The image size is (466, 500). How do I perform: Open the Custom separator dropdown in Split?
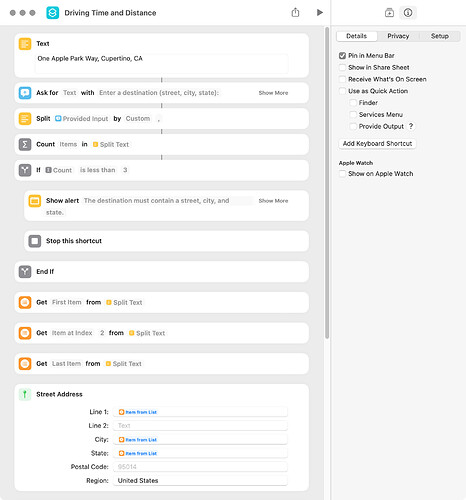coord(138,119)
